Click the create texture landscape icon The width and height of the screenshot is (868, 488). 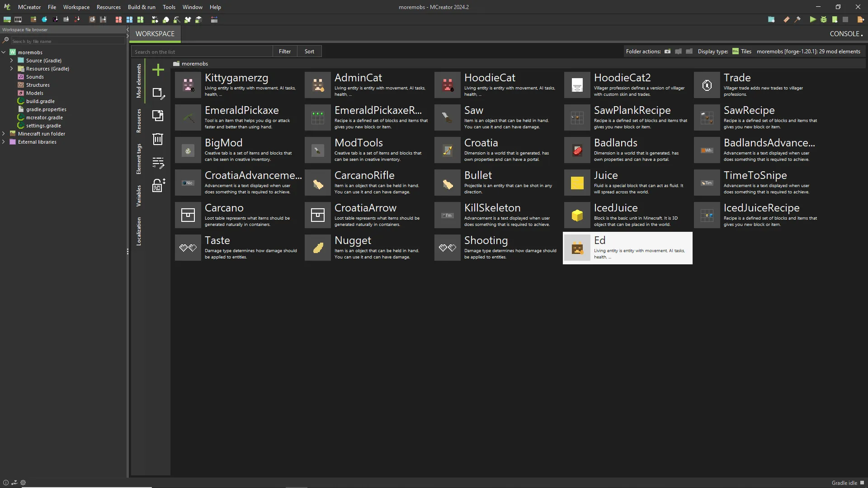(7, 19)
